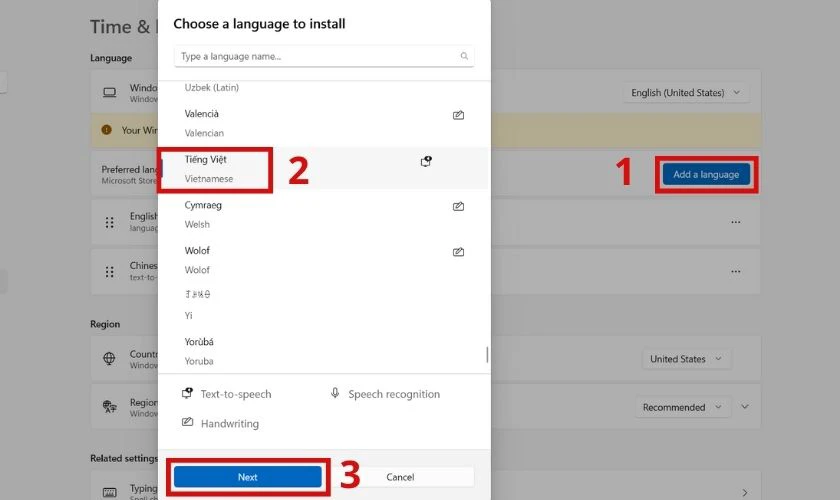Click the Text-to-speech legend label
This screenshot has width=840, height=500.
coord(236,394)
